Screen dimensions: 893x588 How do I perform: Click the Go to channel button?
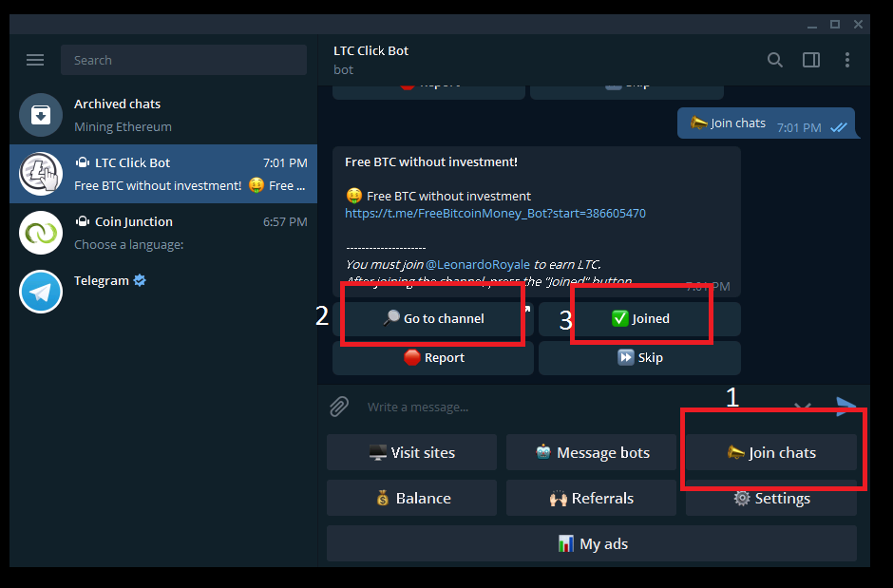click(433, 319)
